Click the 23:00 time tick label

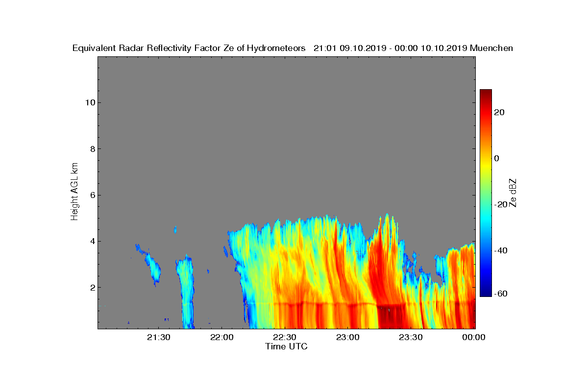[x=347, y=338]
